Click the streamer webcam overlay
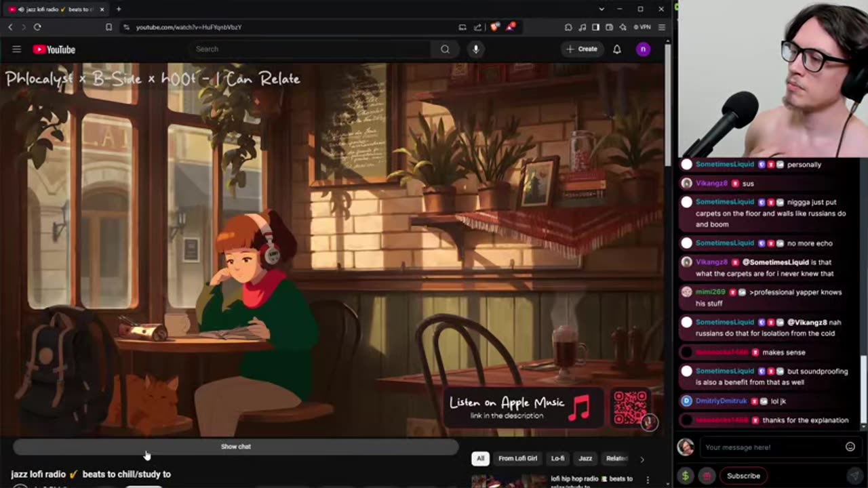Image resolution: width=868 pixels, height=488 pixels. (x=773, y=79)
